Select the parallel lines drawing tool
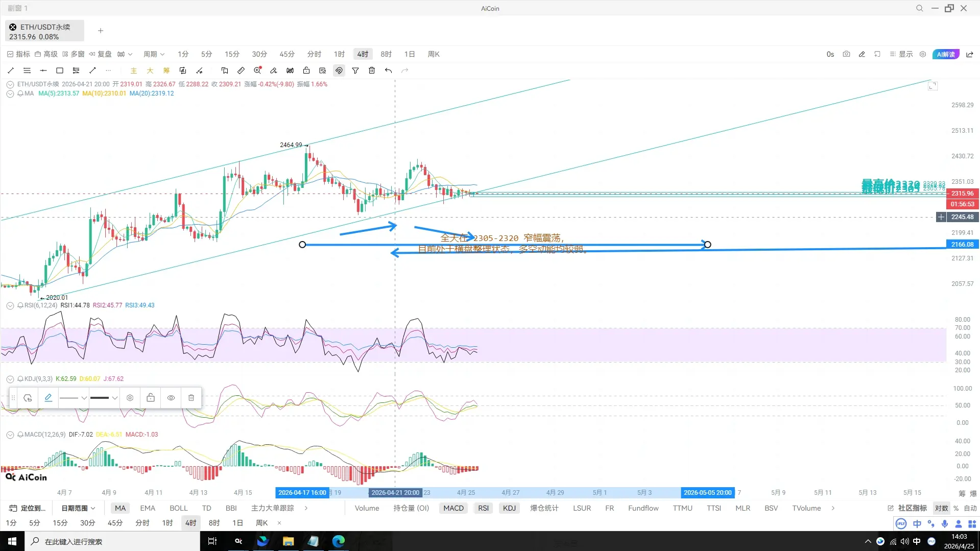Image resolution: width=980 pixels, height=551 pixels. click(x=27, y=70)
